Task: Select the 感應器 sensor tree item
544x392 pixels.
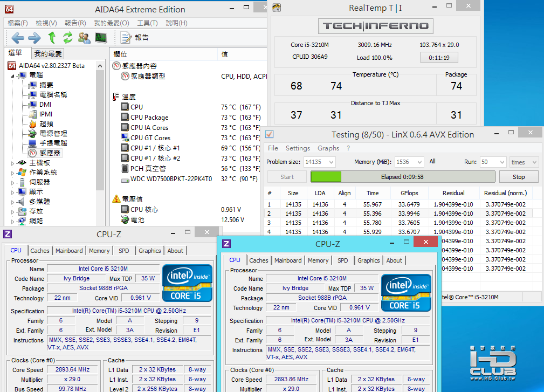Action: 50,153
